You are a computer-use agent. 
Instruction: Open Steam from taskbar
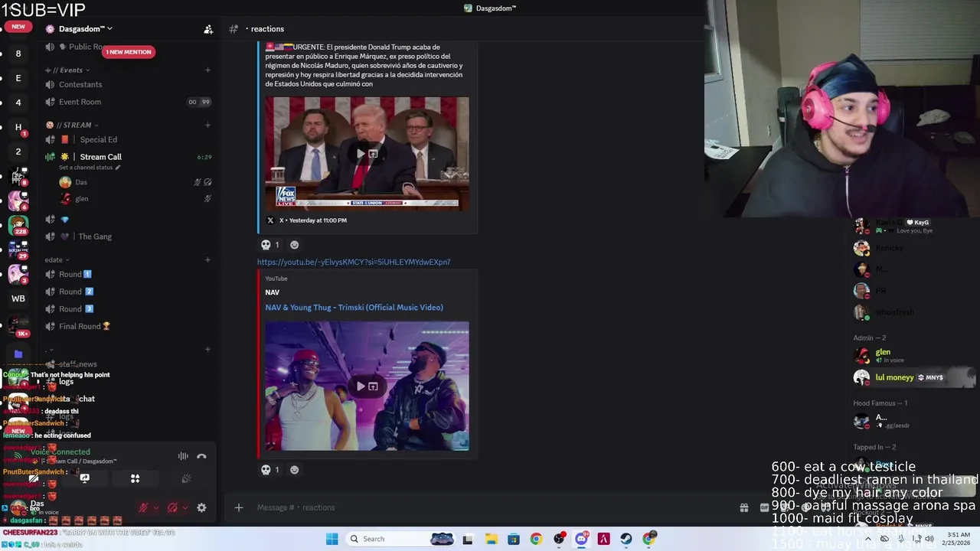coord(626,539)
